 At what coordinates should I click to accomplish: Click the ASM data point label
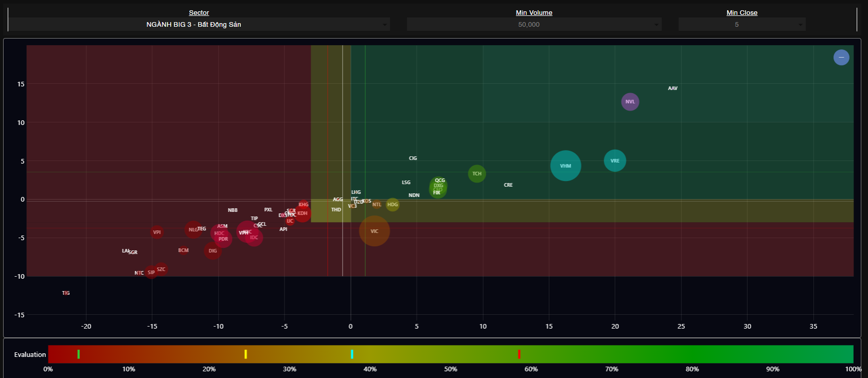(222, 226)
